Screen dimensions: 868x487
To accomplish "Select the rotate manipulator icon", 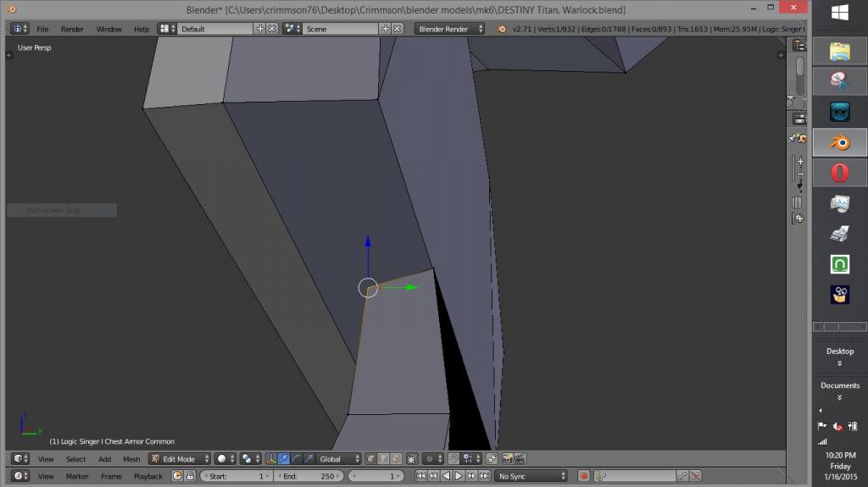I will point(296,459).
